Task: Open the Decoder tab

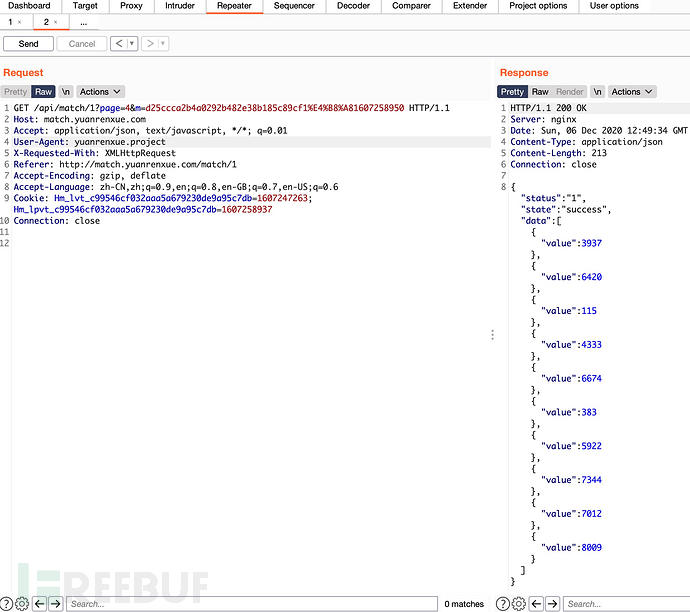Action: coord(352,6)
